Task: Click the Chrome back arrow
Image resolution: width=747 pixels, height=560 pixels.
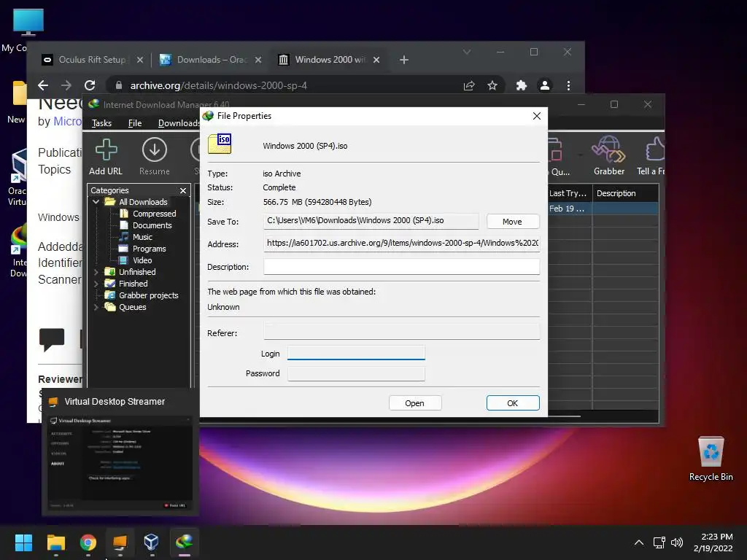Action: [x=43, y=85]
